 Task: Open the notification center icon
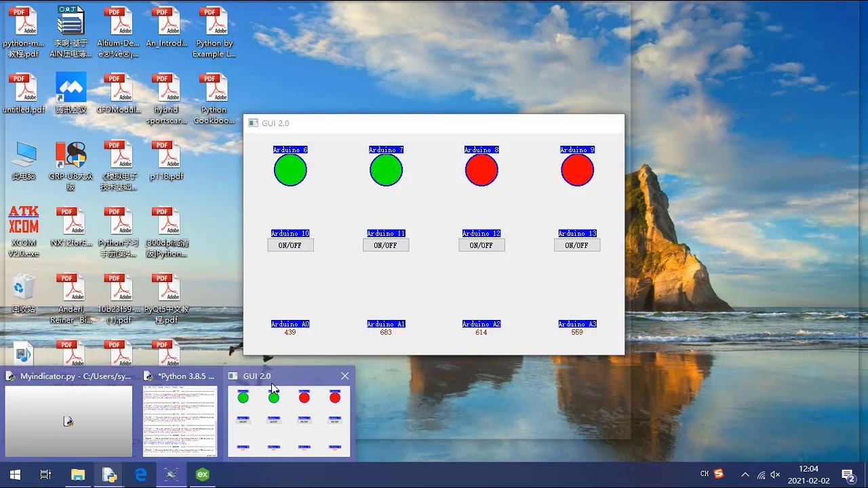click(848, 474)
